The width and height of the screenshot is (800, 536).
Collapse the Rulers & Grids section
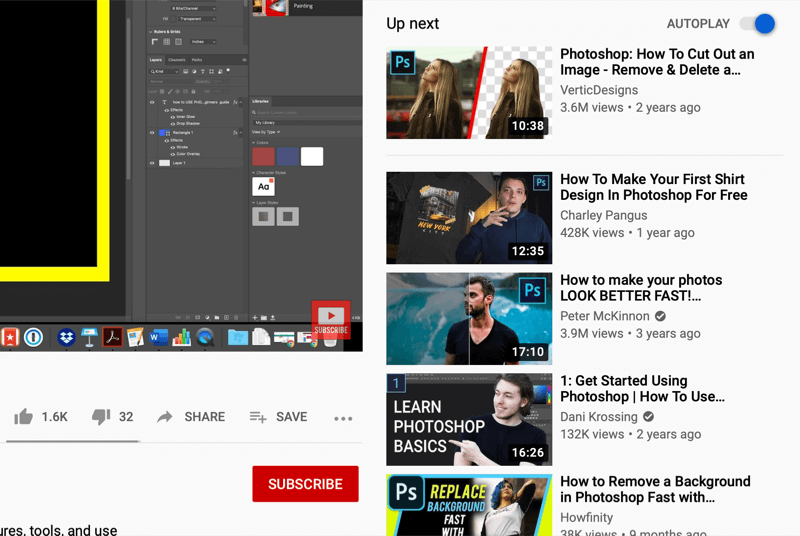coord(151,32)
